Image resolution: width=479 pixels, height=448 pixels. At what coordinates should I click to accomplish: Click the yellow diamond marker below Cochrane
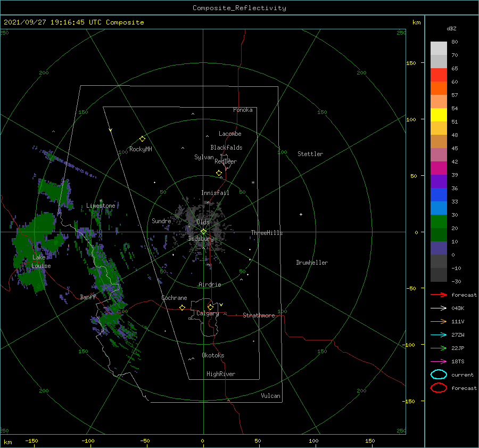[x=182, y=307]
